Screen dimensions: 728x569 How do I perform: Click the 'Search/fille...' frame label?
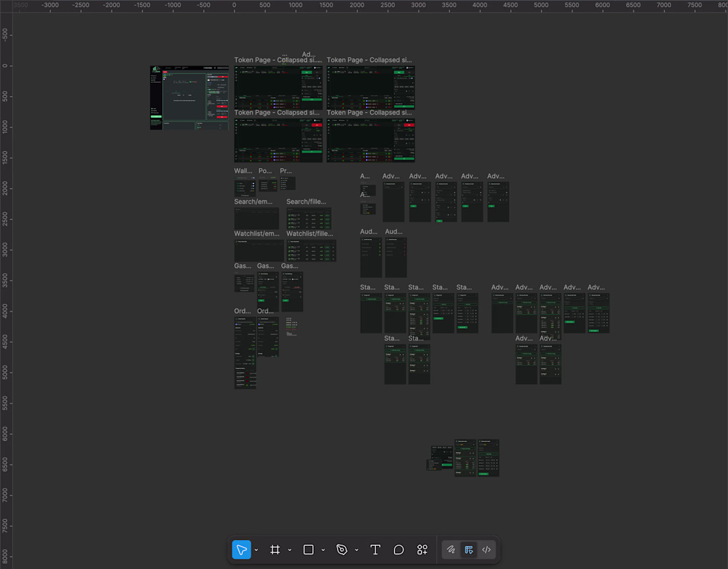click(306, 201)
